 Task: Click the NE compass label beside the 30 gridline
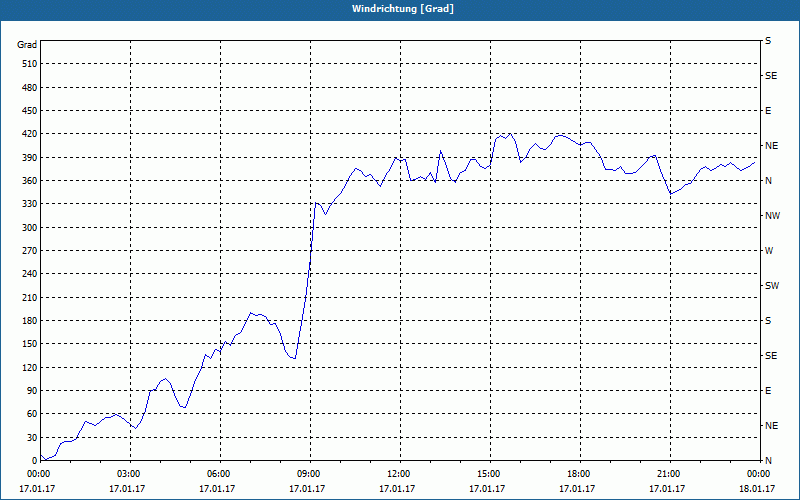(x=771, y=426)
